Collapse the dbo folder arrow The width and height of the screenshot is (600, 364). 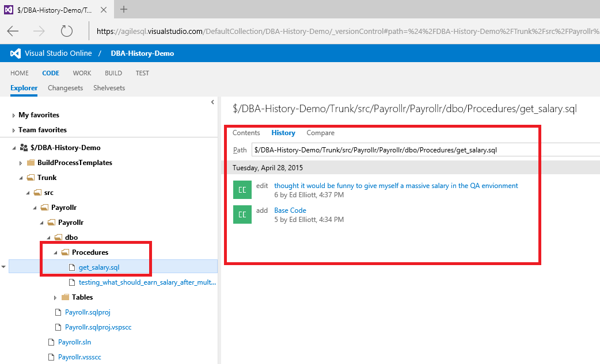(48, 237)
